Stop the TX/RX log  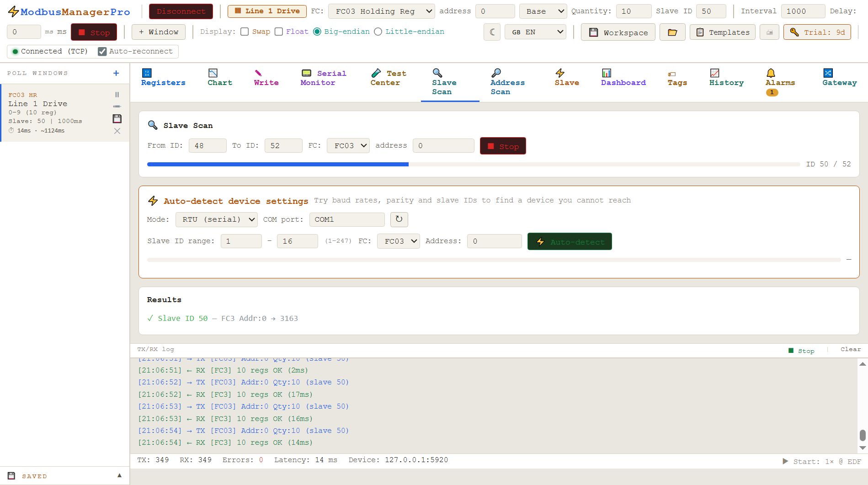pos(801,351)
